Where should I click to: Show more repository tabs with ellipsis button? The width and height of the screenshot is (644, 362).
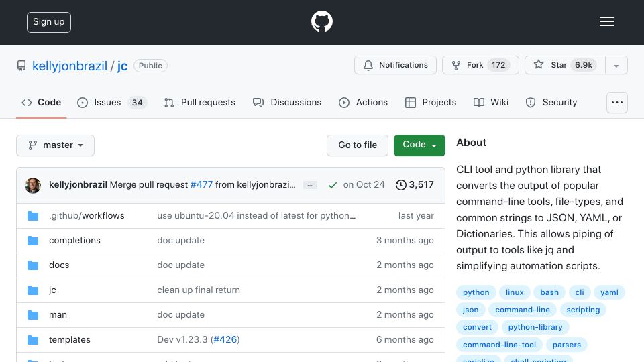(617, 103)
